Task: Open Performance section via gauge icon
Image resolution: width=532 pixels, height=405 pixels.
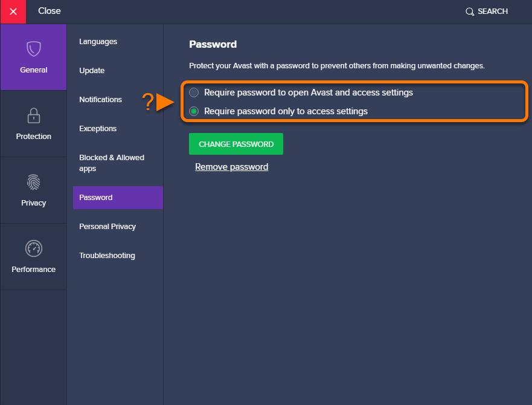Action: (33, 248)
